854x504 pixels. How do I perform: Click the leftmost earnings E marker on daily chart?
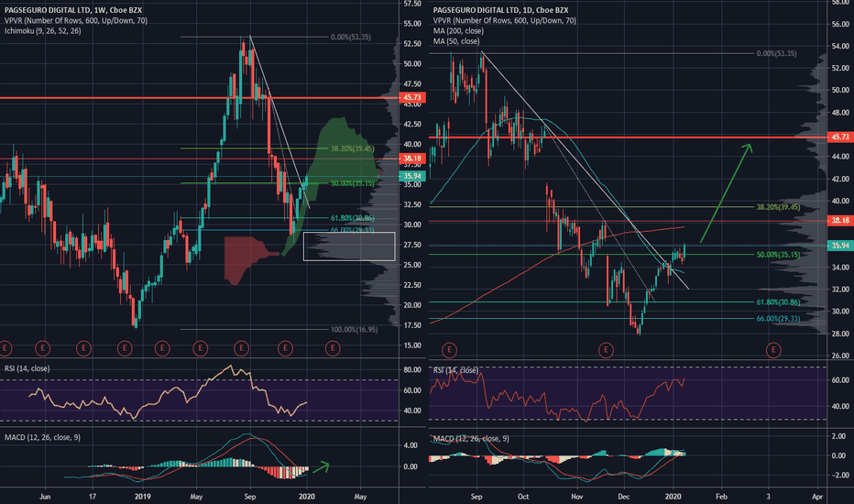(x=449, y=350)
